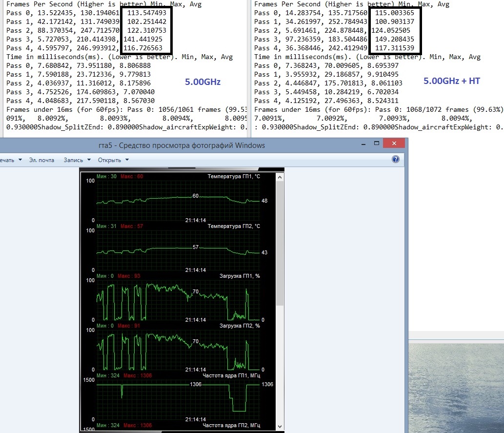Click the blue 5.00GHz + HT label
504x433 pixels.
click(x=451, y=81)
